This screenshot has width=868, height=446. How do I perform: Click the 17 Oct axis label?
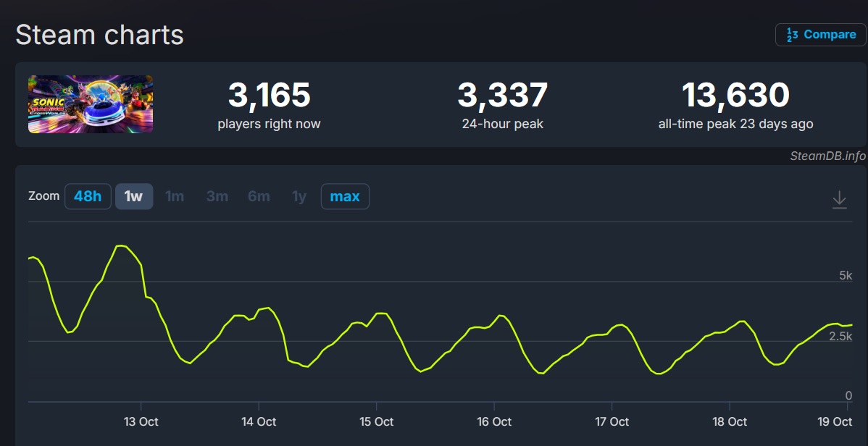point(612,421)
